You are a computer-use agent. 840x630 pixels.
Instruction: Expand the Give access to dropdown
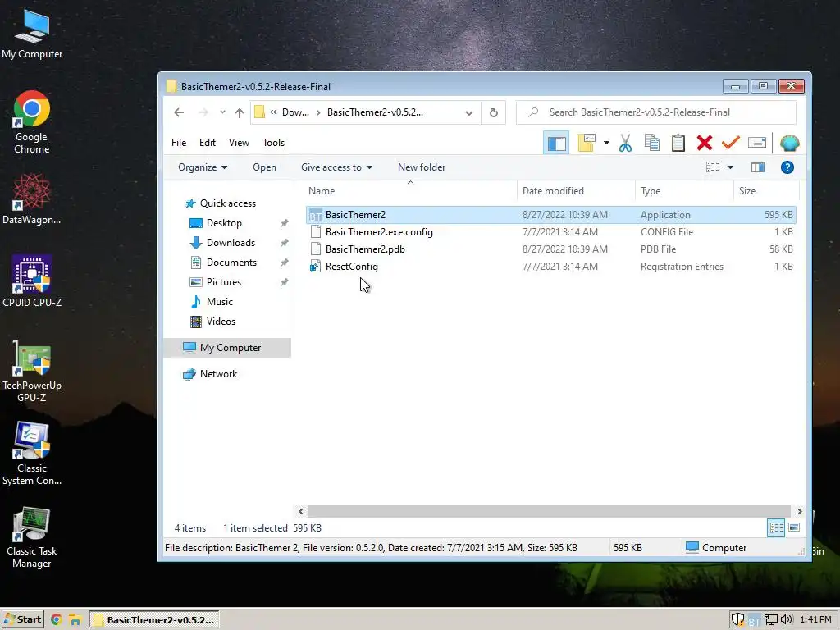point(336,167)
